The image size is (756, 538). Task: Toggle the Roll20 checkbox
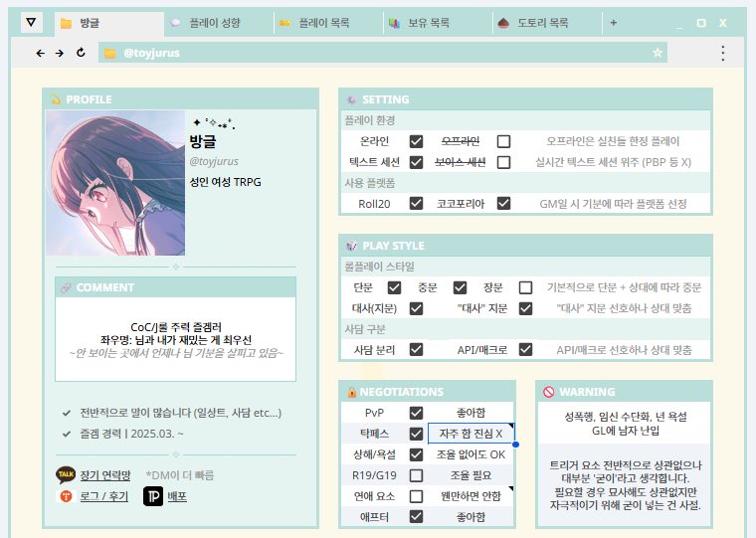click(416, 204)
